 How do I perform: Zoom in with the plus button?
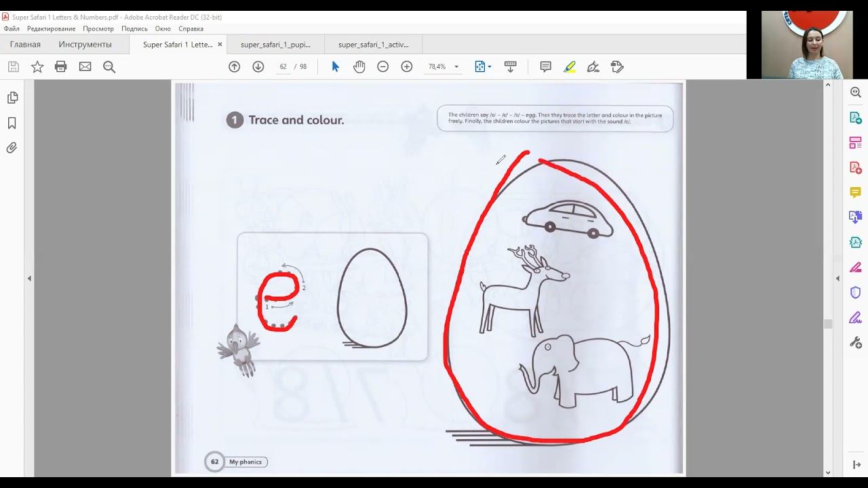pyautogui.click(x=407, y=66)
